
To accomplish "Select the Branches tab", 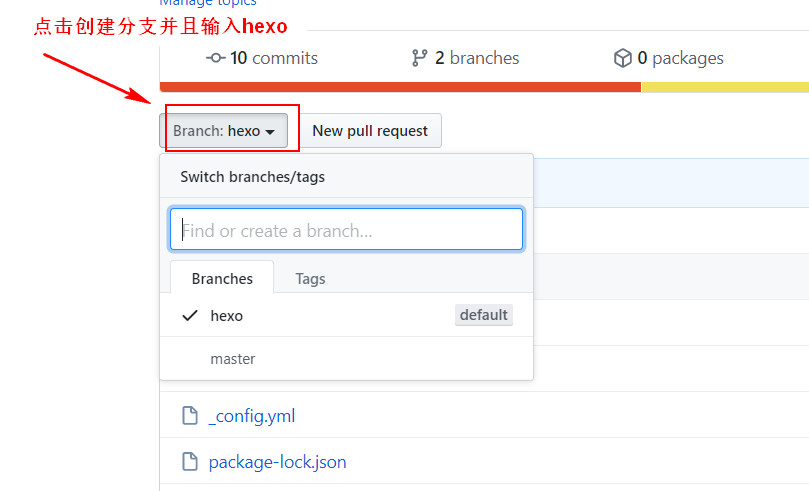I will coord(222,279).
